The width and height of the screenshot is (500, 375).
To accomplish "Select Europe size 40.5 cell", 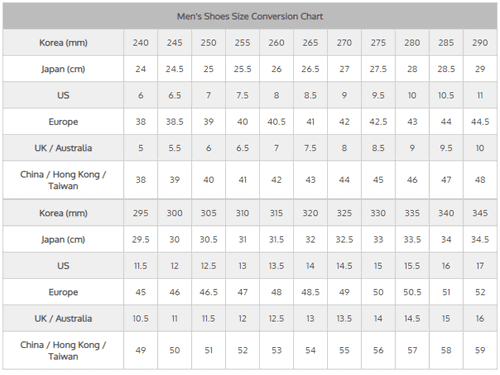I will point(276,122).
